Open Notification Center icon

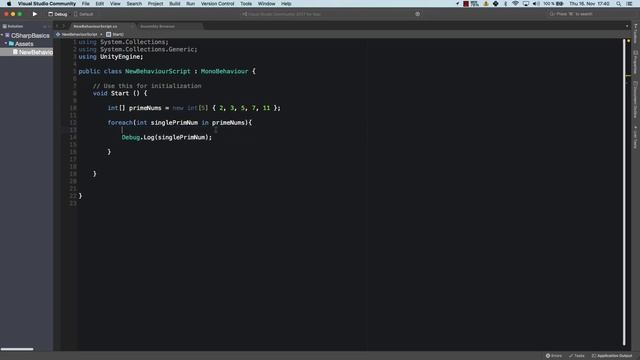click(x=629, y=4)
